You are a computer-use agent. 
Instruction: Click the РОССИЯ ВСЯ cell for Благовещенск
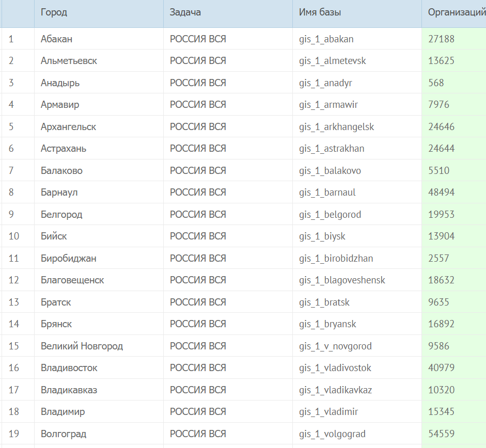pos(198,280)
